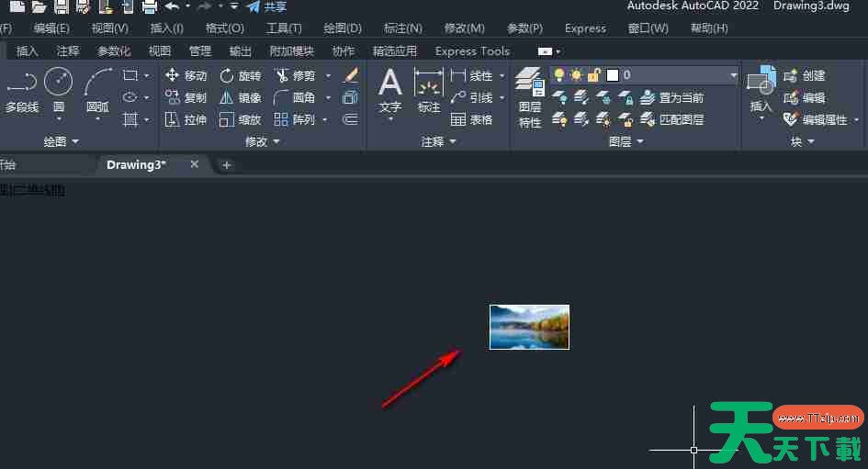Image resolution: width=868 pixels, height=469 pixels.
Task: Expand the Fillet (圆角) dropdown arrow
Action: point(328,97)
